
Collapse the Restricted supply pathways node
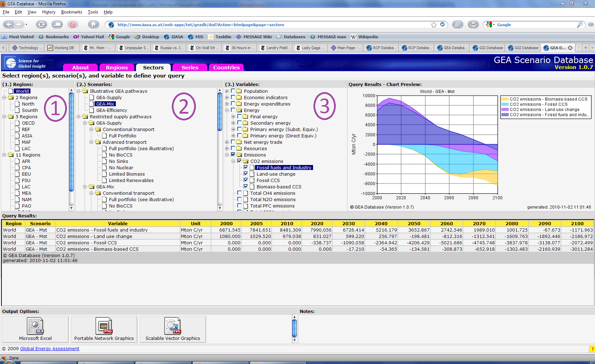(79, 117)
